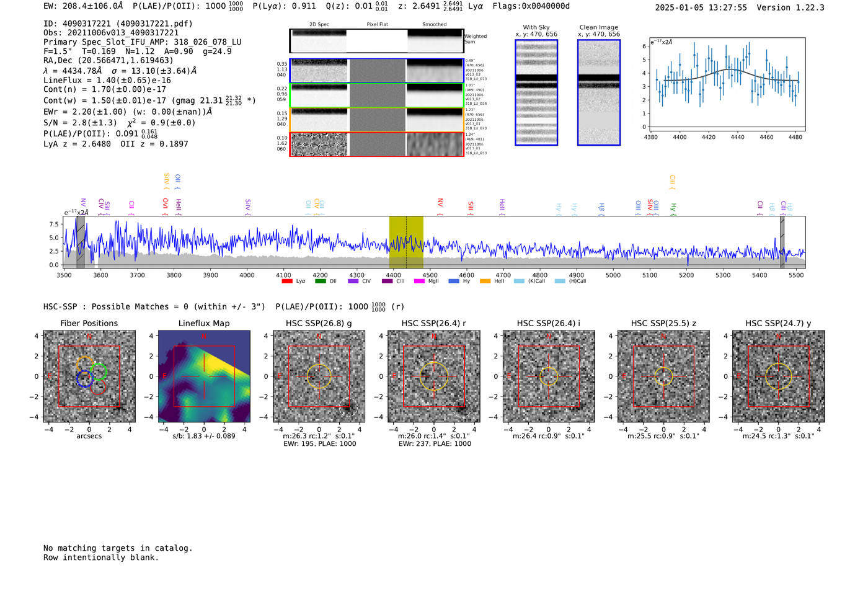
Task: Click the violet CIV legend swatch
Action: point(353,281)
